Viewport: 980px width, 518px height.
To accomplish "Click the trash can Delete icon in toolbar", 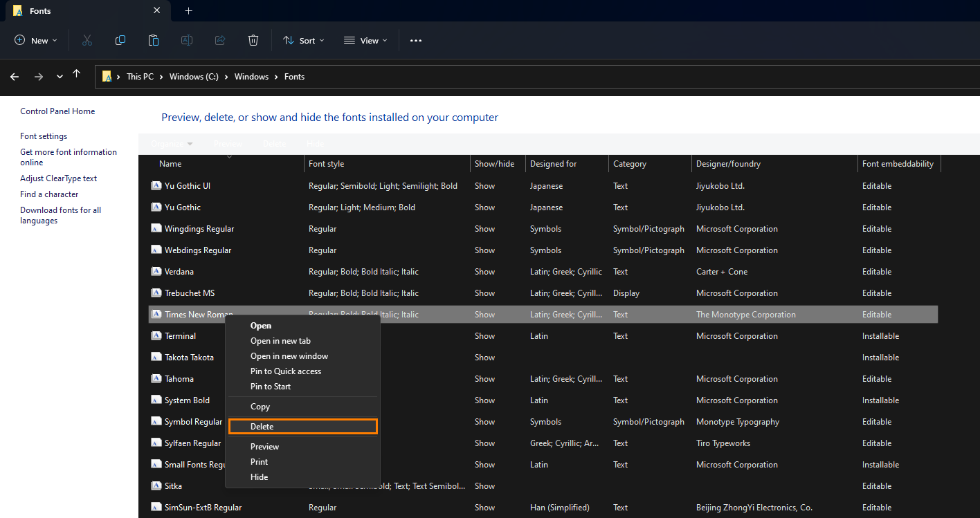I will point(253,41).
